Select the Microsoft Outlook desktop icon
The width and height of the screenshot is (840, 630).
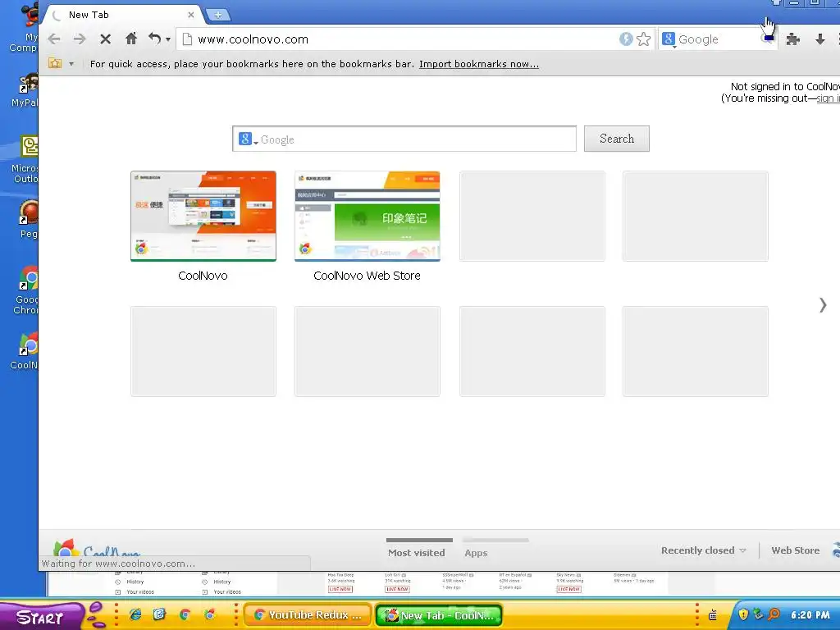(25, 159)
